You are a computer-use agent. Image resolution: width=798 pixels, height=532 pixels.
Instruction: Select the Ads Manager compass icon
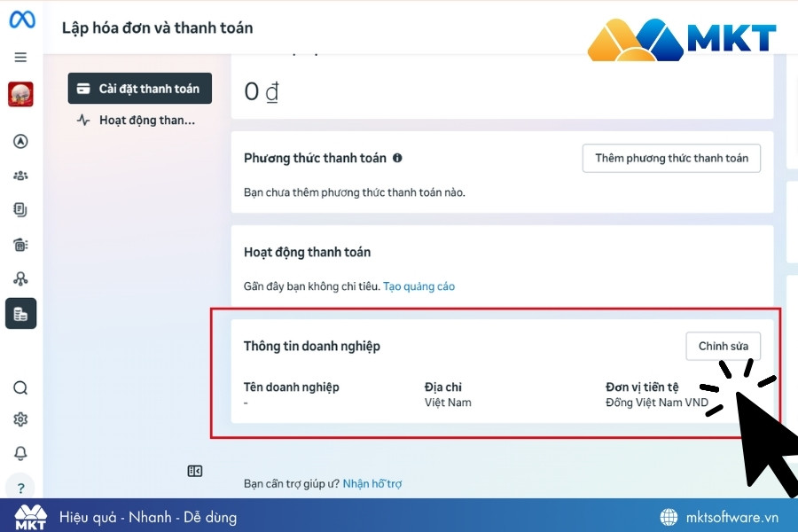click(x=20, y=141)
